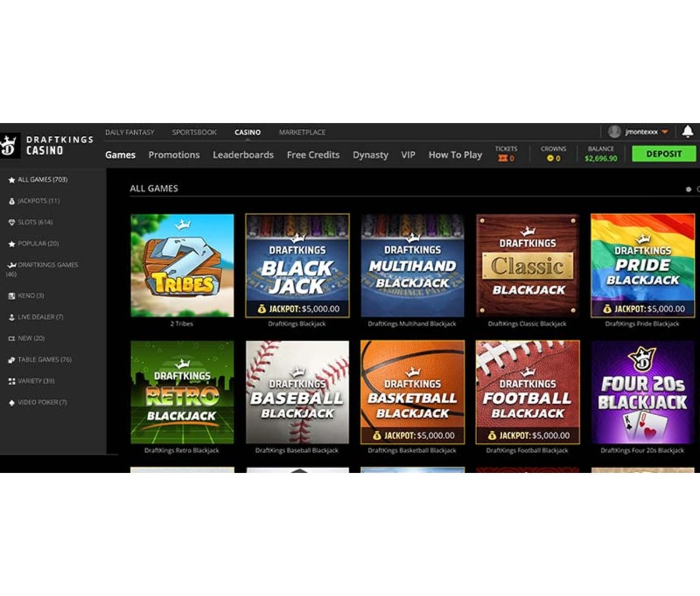The height and width of the screenshot is (596, 700).
Task: Open the 2 Tribes game thumbnail
Action: coord(182,265)
